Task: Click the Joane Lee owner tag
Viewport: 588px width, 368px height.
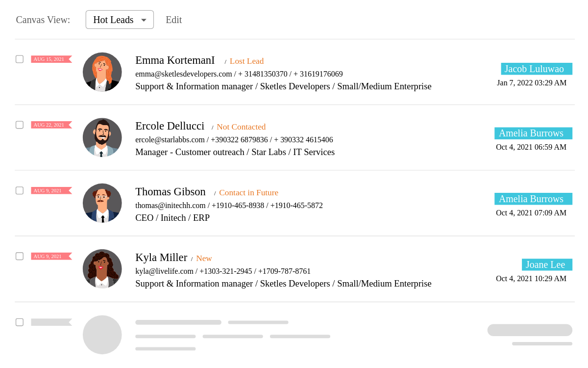Action: tap(546, 264)
